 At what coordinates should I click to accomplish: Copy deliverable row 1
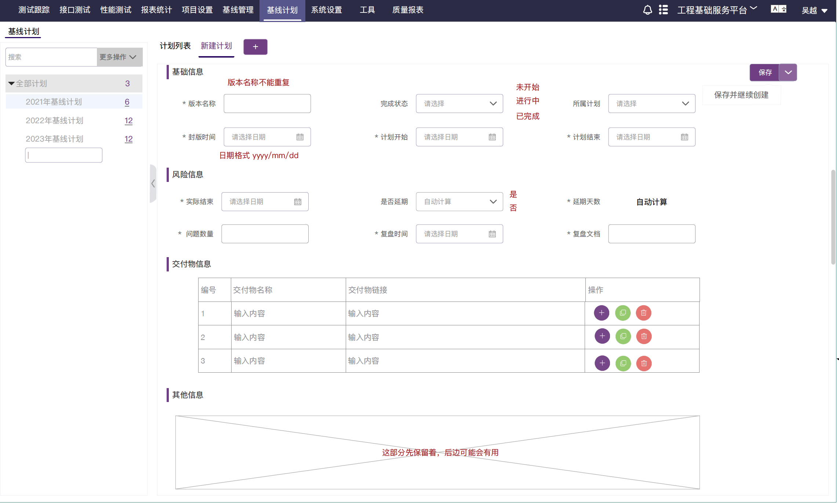click(623, 313)
